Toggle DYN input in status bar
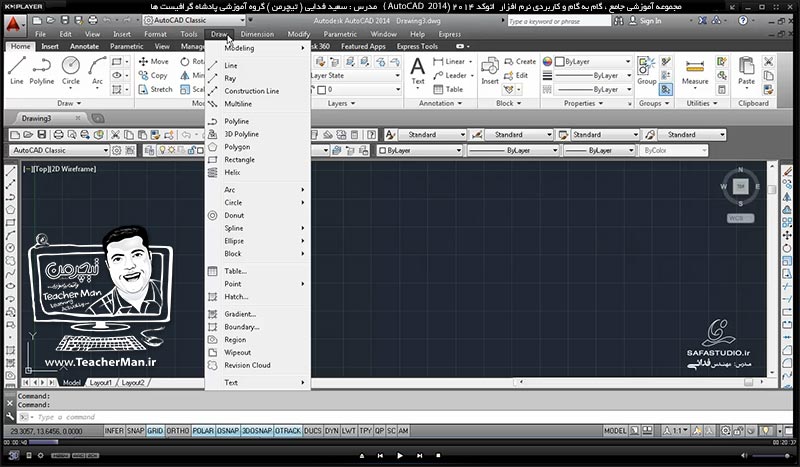Image resolution: width=800 pixels, height=467 pixels. (332, 431)
